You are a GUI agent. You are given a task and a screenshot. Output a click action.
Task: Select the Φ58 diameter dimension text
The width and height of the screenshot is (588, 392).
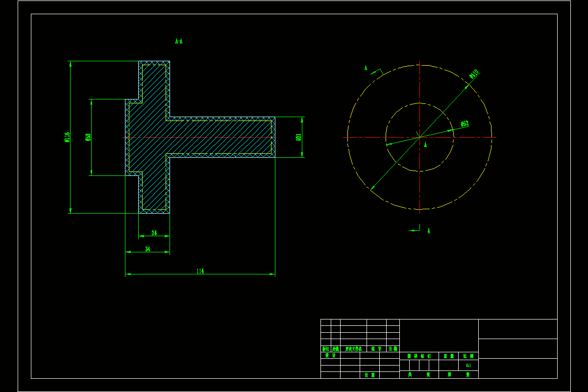(88, 137)
